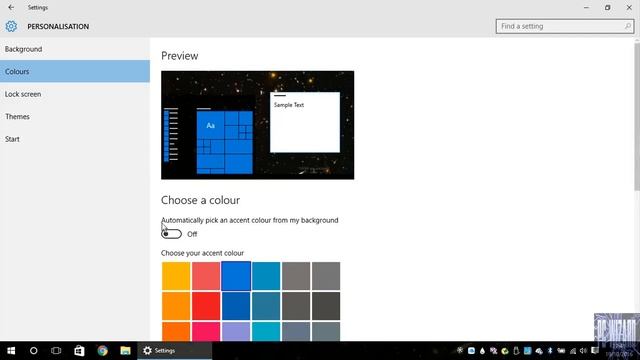Click the 'Choose your accent colour' label
640x360 pixels.
[x=202, y=253]
